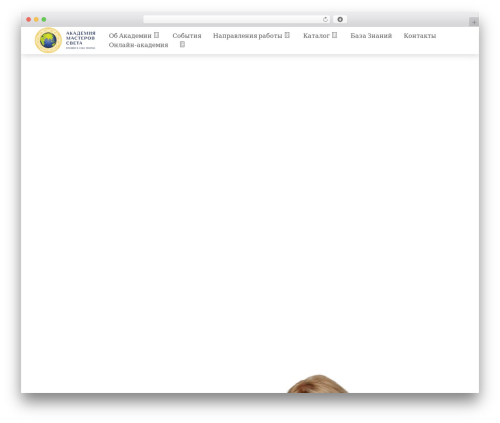Reload the page with the refresh icon
The image size is (500, 423).
click(x=325, y=20)
